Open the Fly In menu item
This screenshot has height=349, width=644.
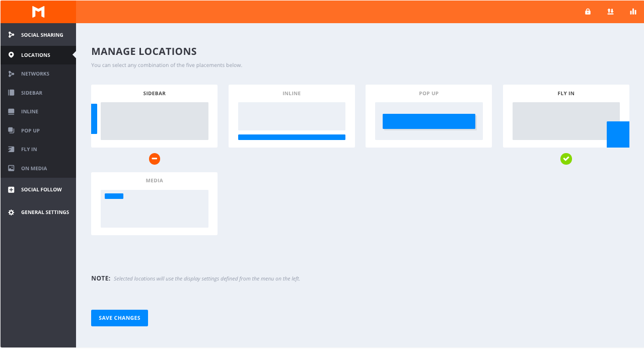pyautogui.click(x=29, y=150)
